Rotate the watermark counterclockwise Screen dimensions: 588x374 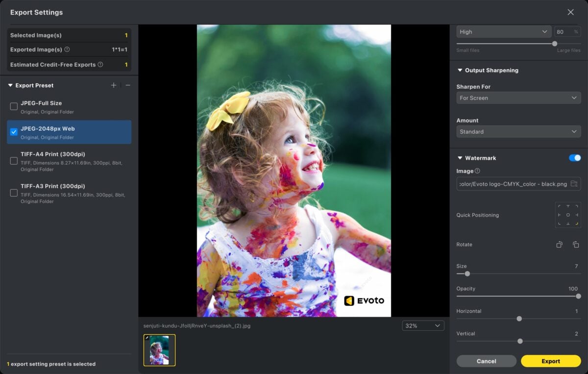click(559, 244)
